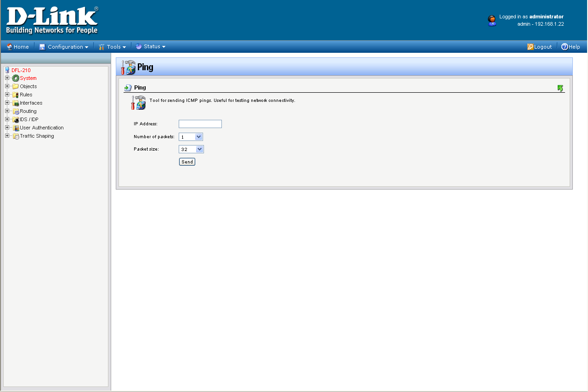588x392 pixels.
Task: Click the Rules folder icon
Action: pyautogui.click(x=16, y=95)
